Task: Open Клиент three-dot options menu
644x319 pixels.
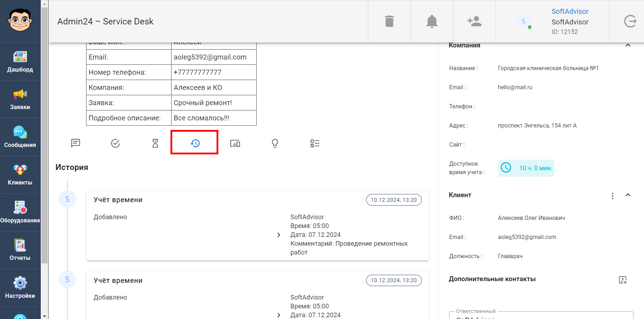Action: (x=612, y=196)
